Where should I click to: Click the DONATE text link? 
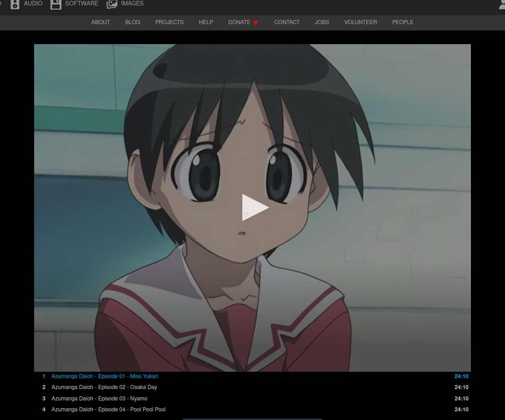(239, 22)
